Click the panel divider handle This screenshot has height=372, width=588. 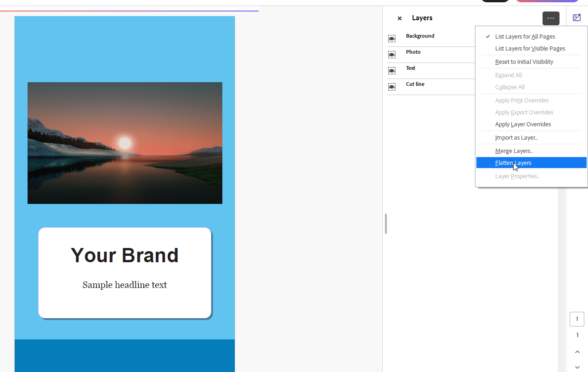pos(386,224)
